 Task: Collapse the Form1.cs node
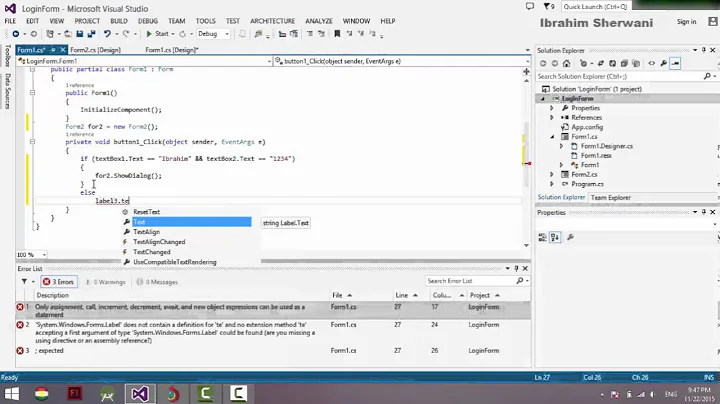click(x=552, y=137)
